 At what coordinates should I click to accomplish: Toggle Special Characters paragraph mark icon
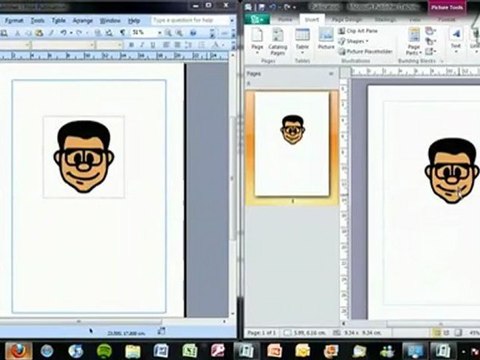click(122, 33)
